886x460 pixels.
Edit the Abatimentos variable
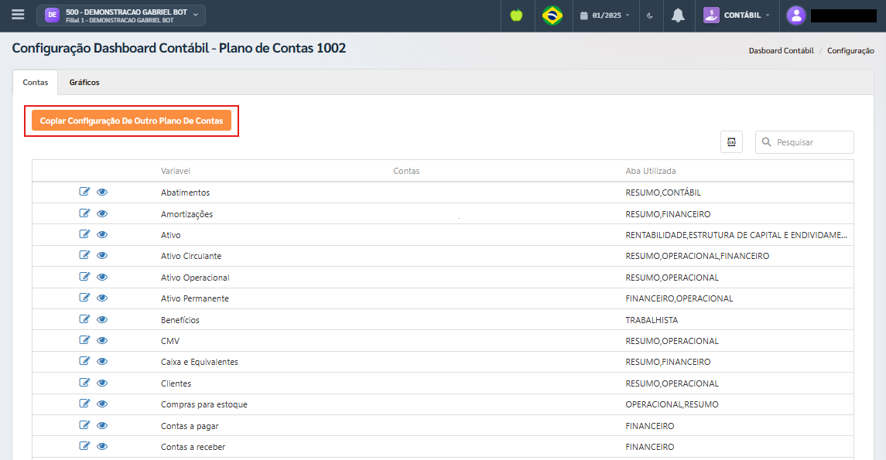(84, 192)
